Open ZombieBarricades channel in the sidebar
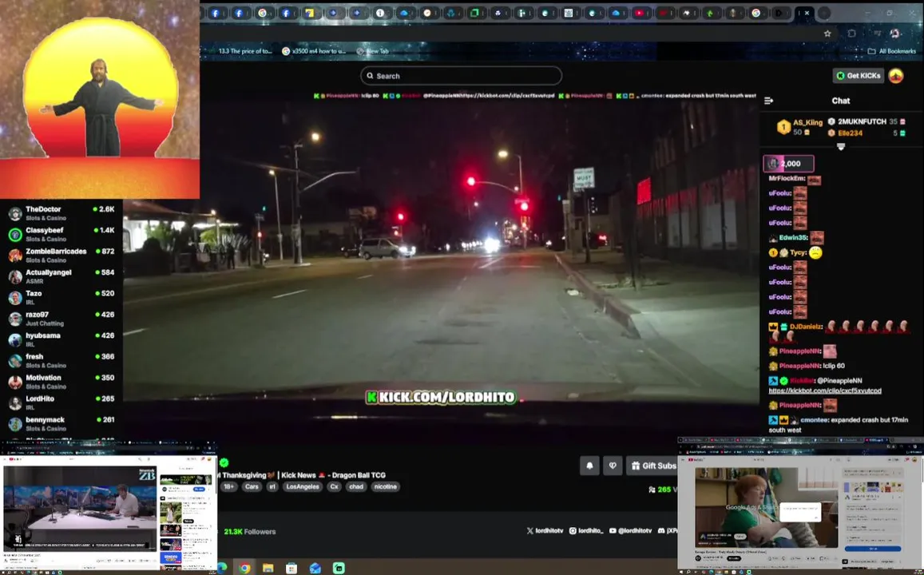The image size is (924, 575). point(61,255)
